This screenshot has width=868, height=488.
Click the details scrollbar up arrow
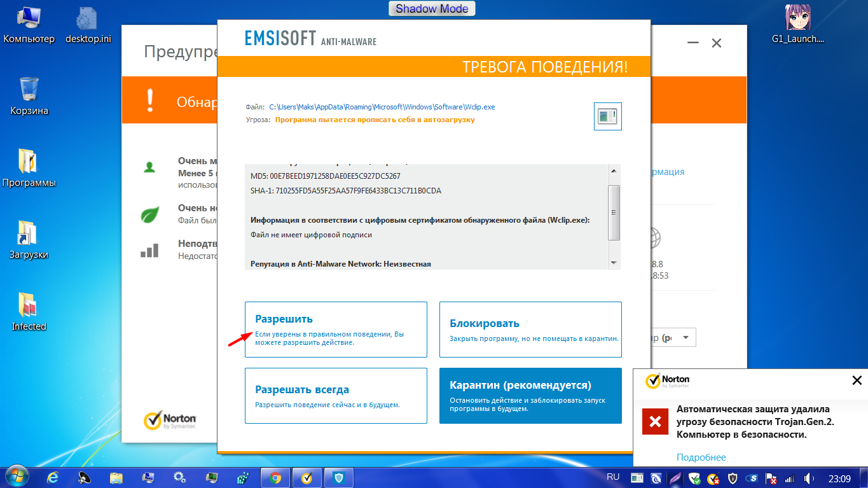[x=614, y=171]
